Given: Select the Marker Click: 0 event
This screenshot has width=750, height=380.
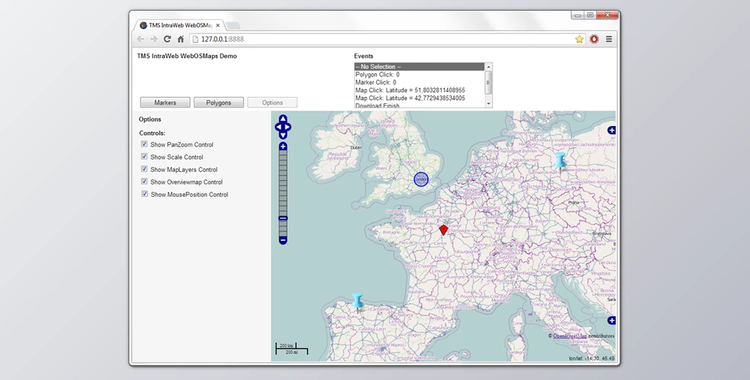Looking at the screenshot, I should point(419,82).
